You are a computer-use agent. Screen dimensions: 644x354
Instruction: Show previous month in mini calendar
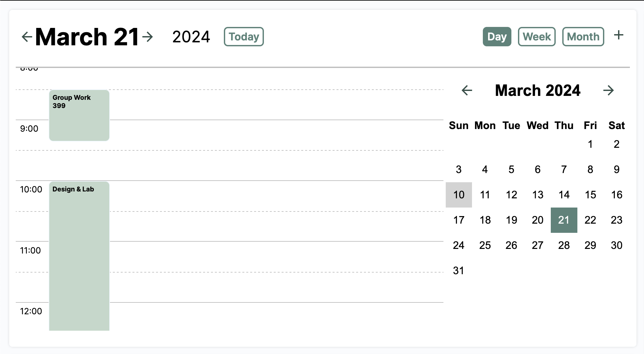click(x=467, y=90)
